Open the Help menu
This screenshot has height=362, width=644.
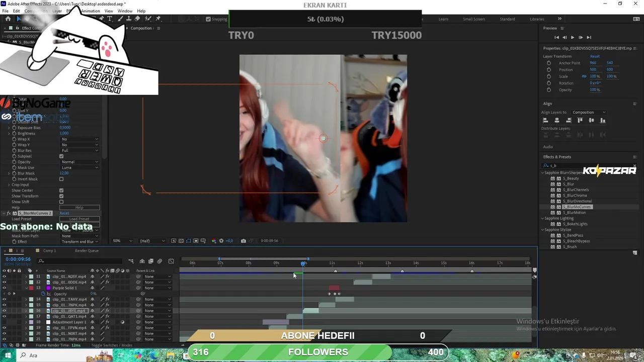(x=141, y=11)
